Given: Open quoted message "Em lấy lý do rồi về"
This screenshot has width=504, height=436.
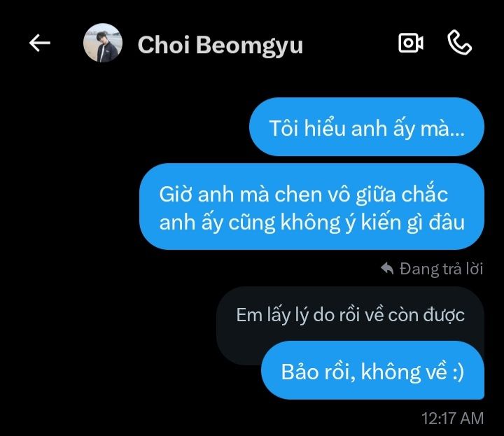Looking at the screenshot, I should (351, 314).
